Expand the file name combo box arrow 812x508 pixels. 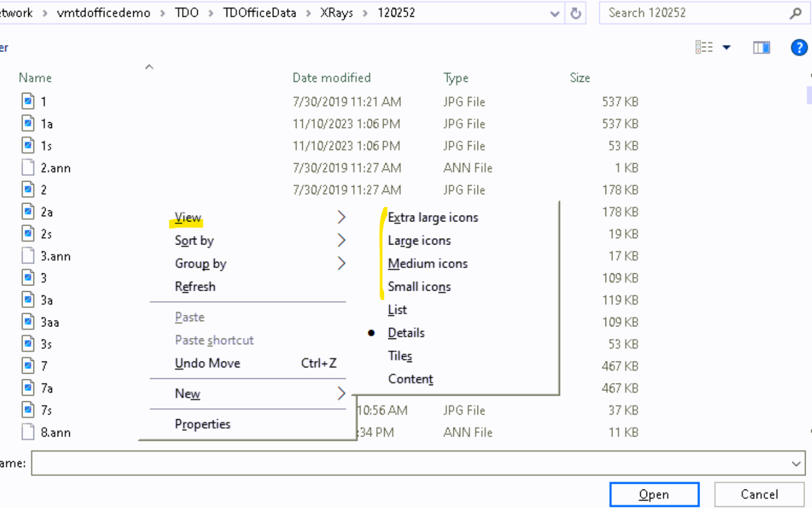coord(796,464)
